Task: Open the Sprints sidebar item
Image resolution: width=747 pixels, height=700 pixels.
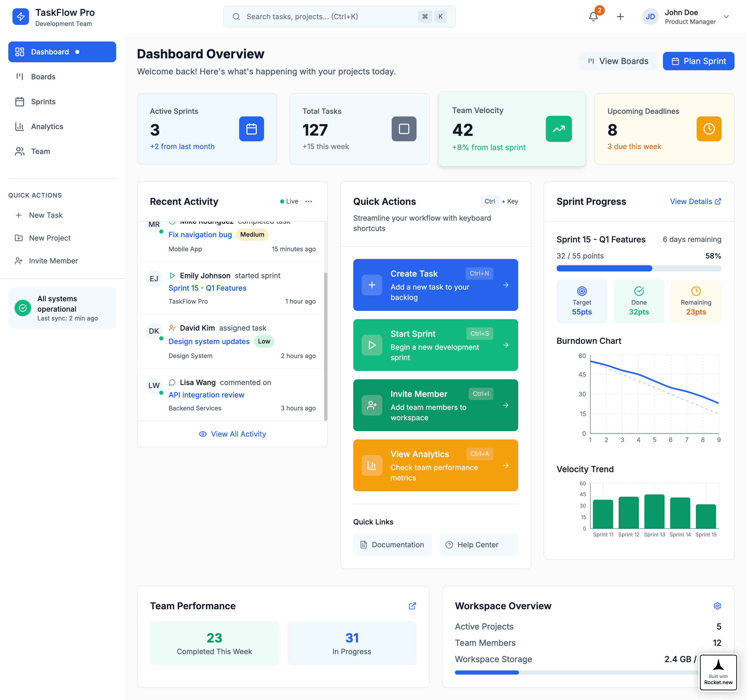Action: 62,101
